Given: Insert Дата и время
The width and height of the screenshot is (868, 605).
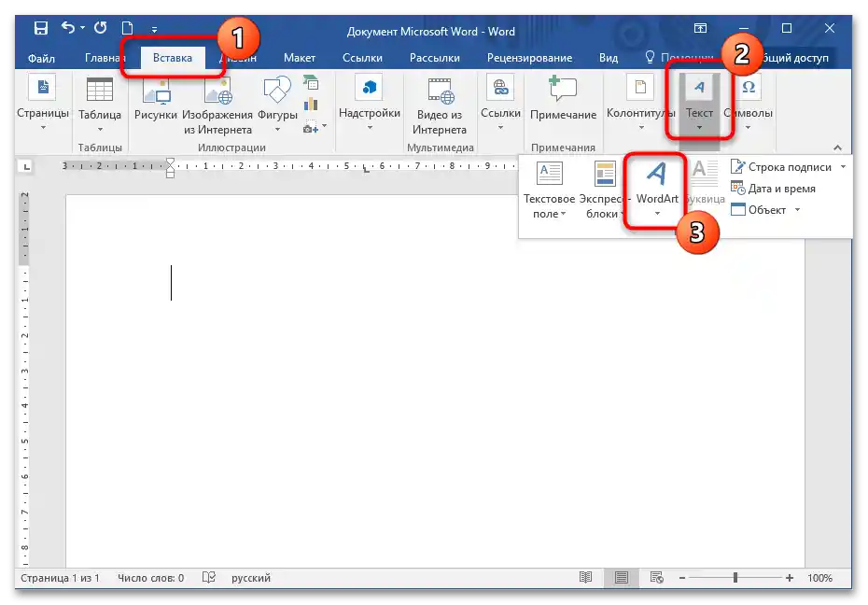Looking at the screenshot, I should (x=774, y=189).
